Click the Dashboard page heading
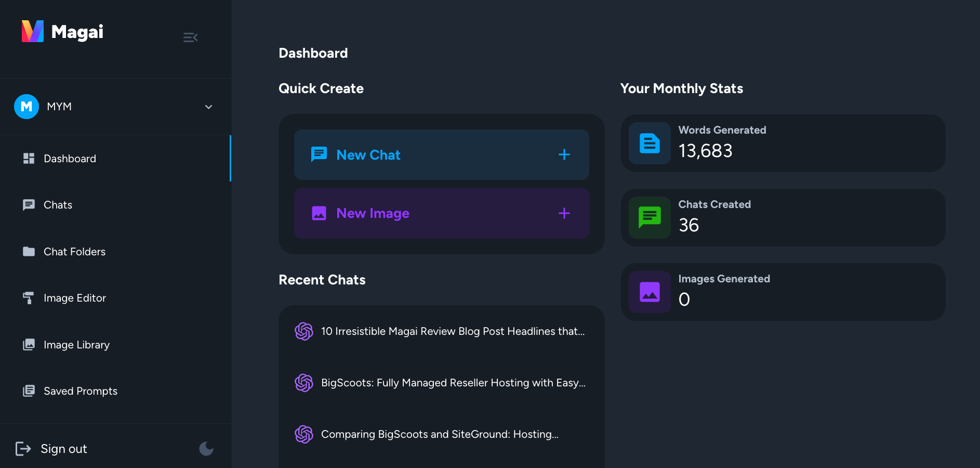The width and height of the screenshot is (980, 468). tap(313, 53)
